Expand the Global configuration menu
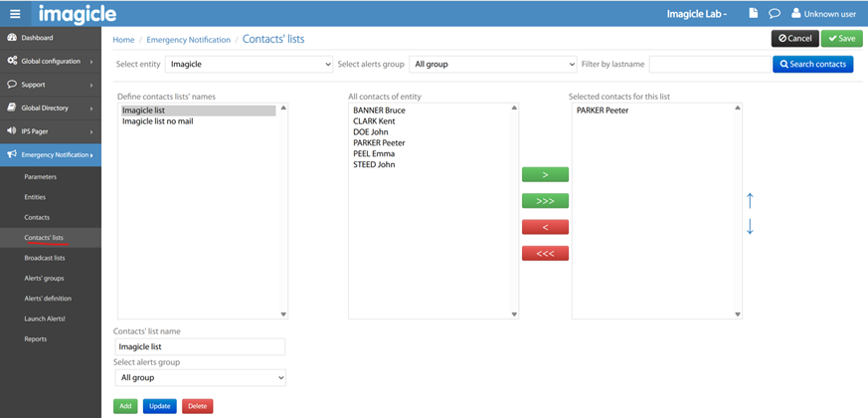The width and height of the screenshot is (868, 418). point(50,61)
